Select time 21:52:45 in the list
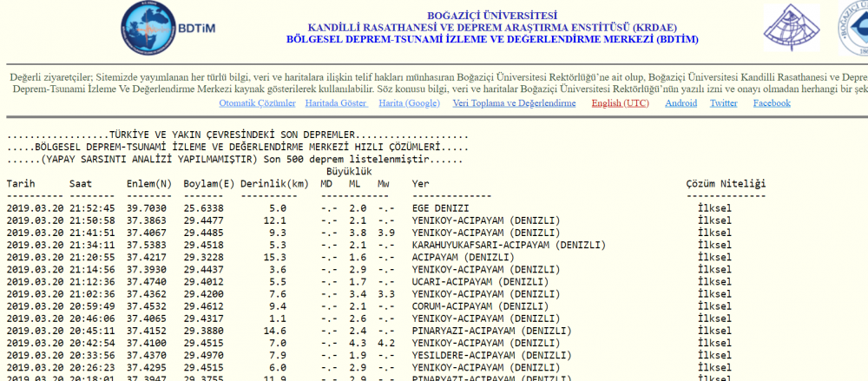This screenshot has height=381, width=868. 92,208
